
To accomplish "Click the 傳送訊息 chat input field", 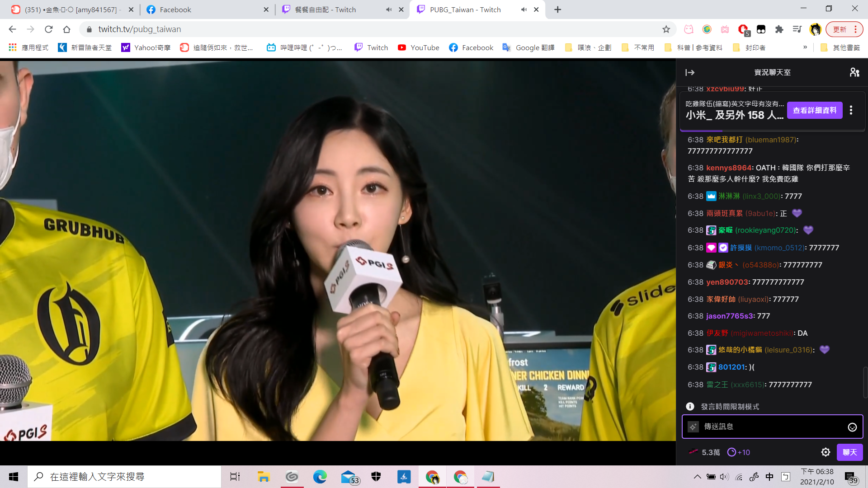I will [x=772, y=427].
